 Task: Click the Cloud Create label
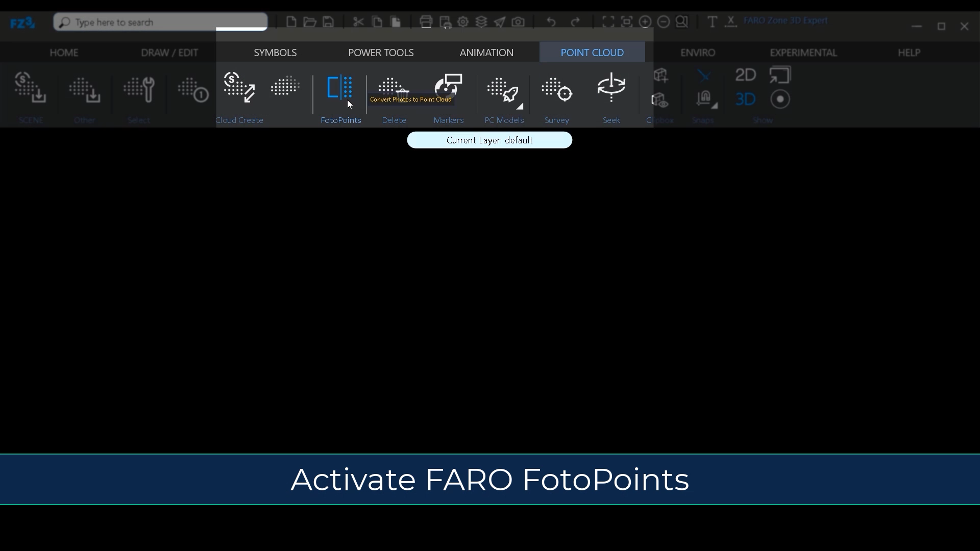[239, 120]
